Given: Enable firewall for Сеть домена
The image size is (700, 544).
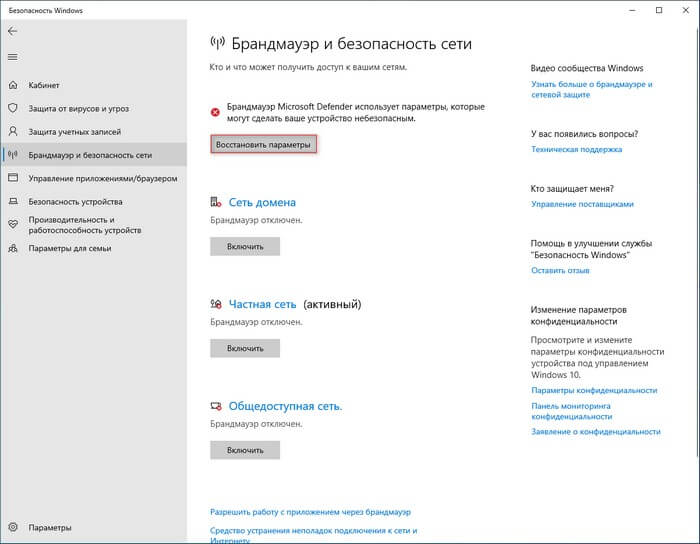Looking at the screenshot, I should (x=244, y=246).
